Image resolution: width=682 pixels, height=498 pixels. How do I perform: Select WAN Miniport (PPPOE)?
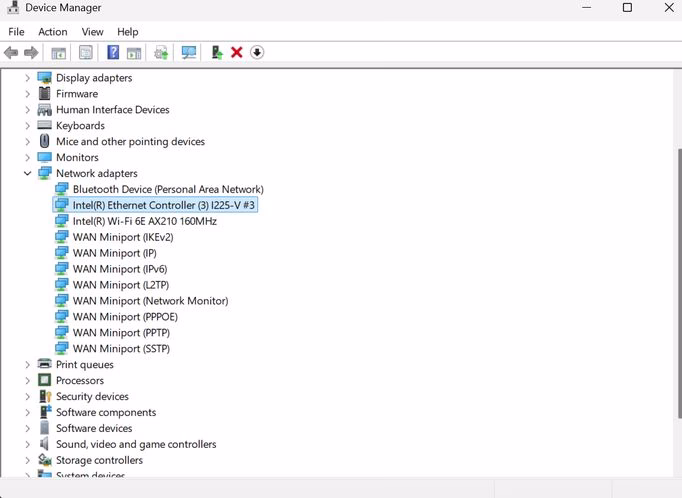click(x=125, y=317)
